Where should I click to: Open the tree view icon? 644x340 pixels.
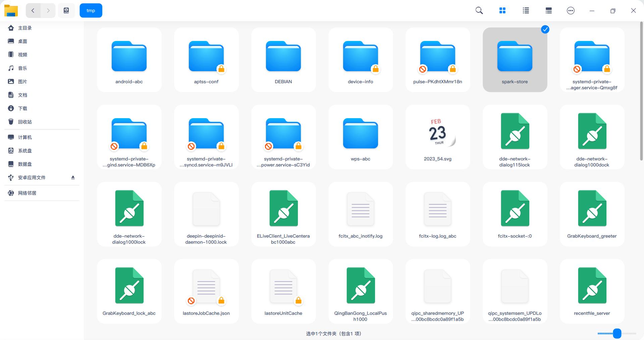(x=548, y=10)
